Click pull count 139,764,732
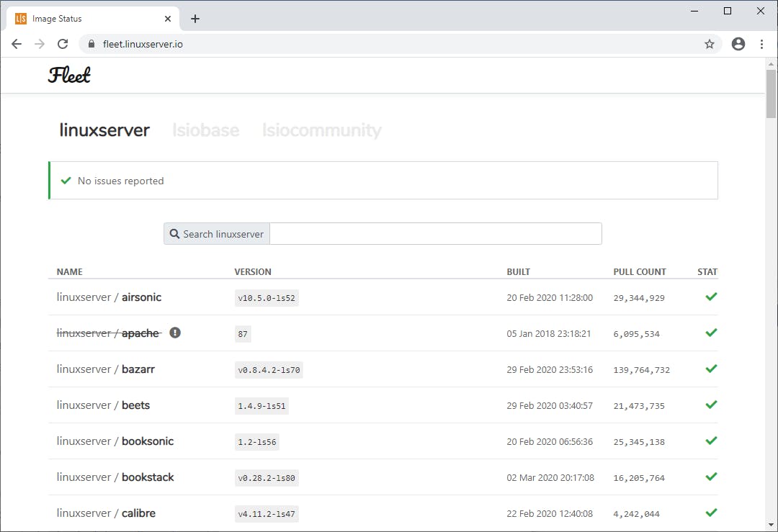778x532 pixels. [x=642, y=370]
